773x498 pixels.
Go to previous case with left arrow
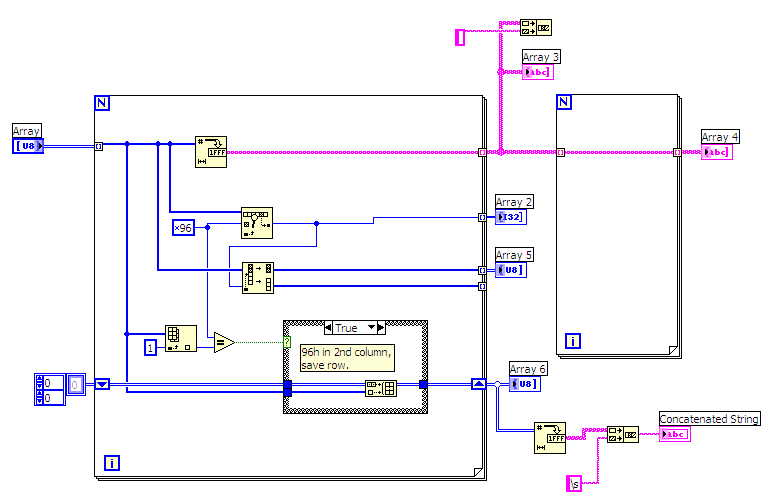pos(328,327)
